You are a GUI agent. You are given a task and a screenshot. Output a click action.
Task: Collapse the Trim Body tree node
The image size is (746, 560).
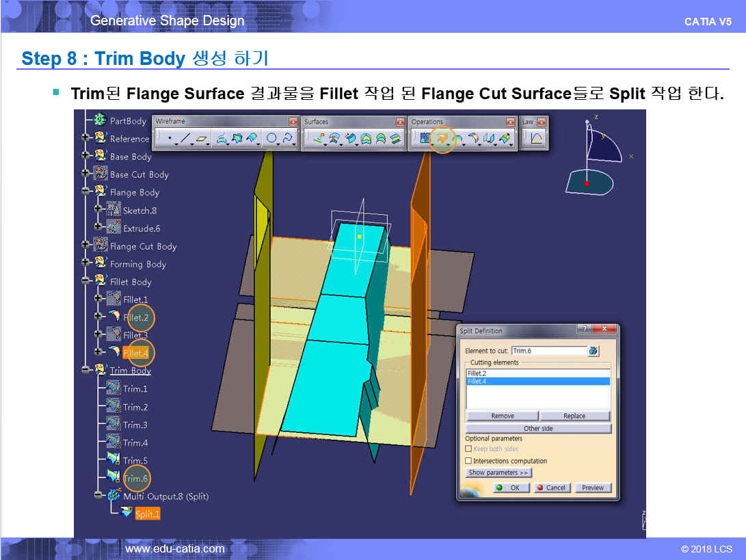[x=85, y=371]
